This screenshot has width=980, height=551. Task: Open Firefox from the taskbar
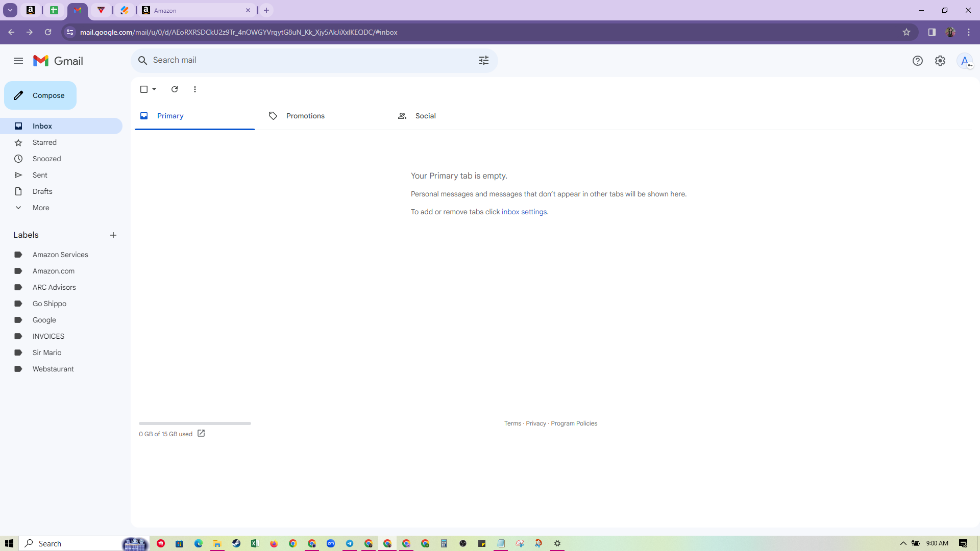[x=274, y=543]
